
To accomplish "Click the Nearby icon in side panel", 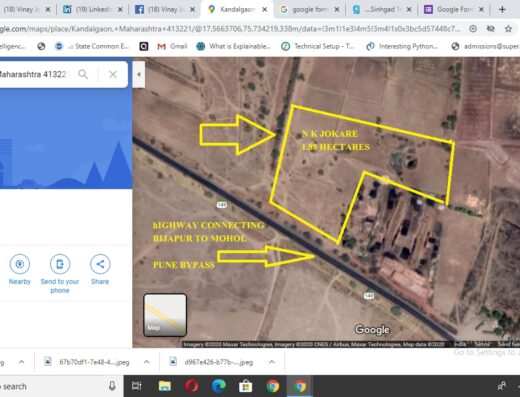I will pyautogui.click(x=20, y=264).
